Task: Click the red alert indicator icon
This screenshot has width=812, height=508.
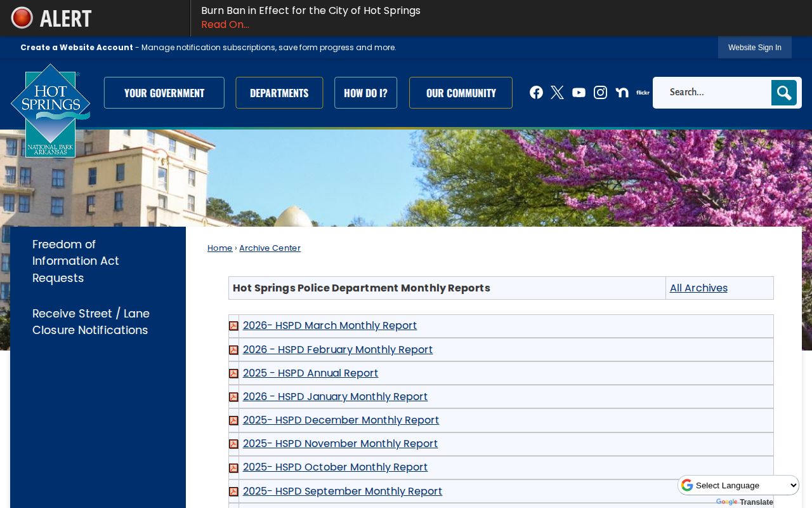Action: [x=22, y=18]
